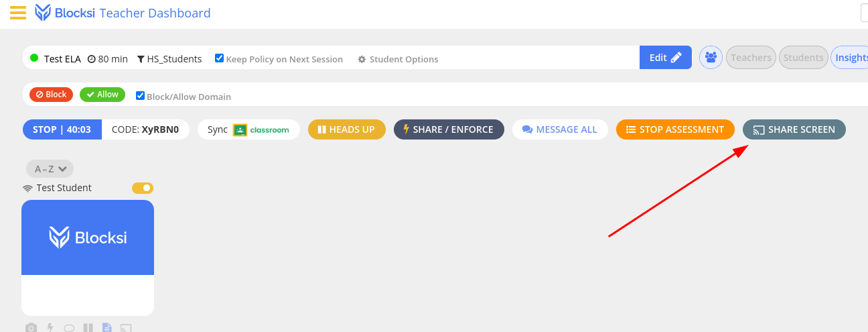Switch to the Teachers tab
This screenshot has height=332, width=868.
click(751, 58)
